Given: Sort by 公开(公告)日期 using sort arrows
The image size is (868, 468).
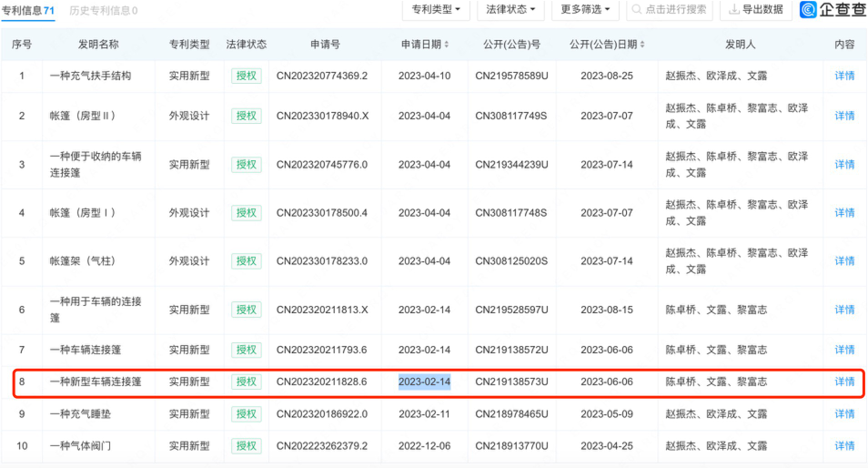Looking at the screenshot, I should tap(643, 45).
